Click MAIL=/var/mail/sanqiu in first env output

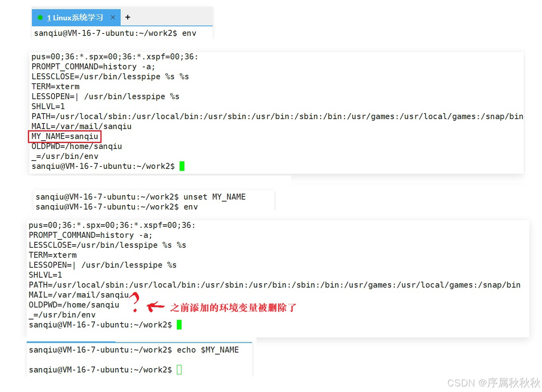(82, 126)
